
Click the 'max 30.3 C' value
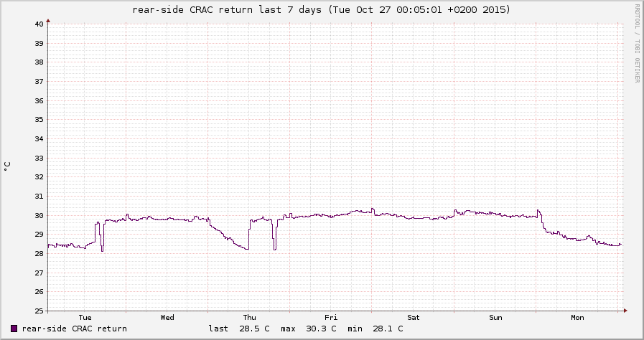(x=309, y=329)
